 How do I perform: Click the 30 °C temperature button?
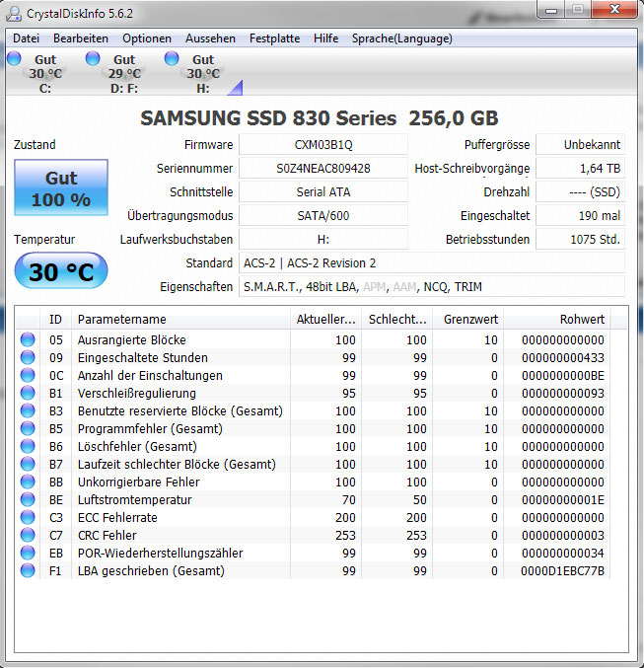[61, 271]
